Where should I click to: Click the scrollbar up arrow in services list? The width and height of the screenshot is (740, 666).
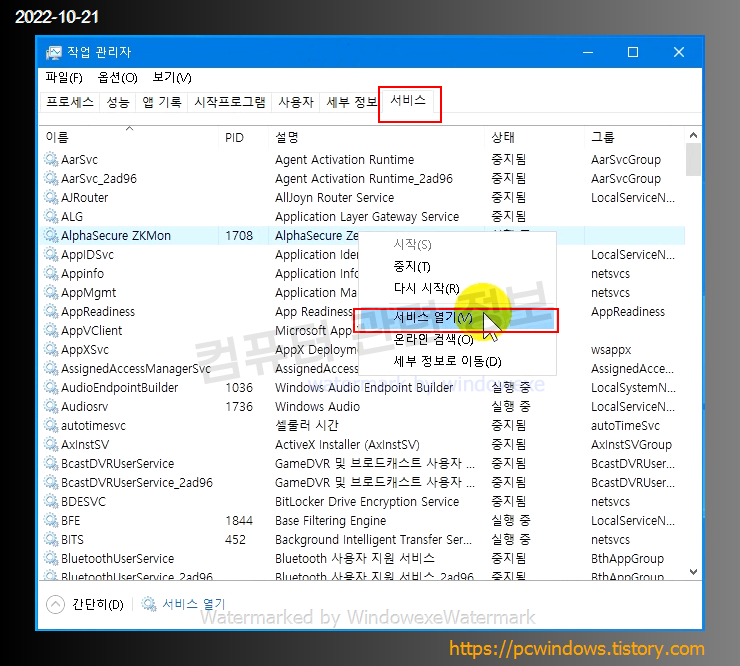click(x=693, y=135)
